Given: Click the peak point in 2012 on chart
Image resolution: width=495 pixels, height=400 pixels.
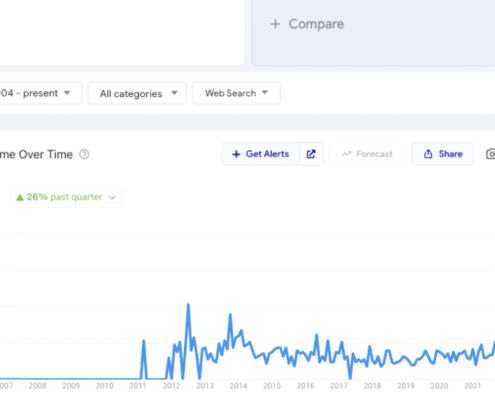Looking at the screenshot, I should pos(188,304).
